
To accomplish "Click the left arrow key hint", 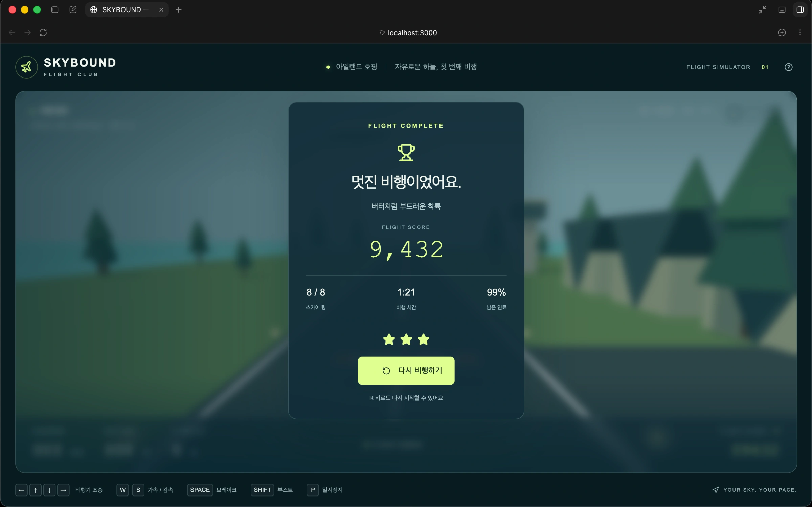I will tap(21, 490).
